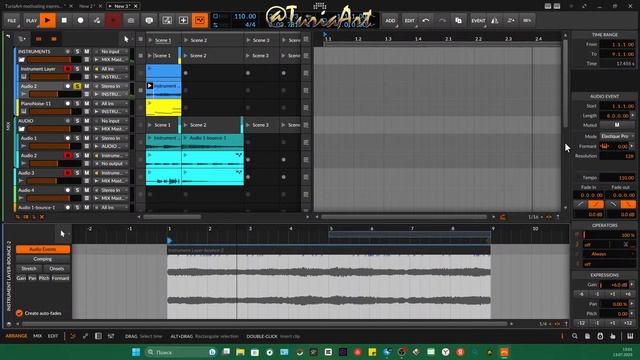
Task: Expand the AUDIO group folder icon
Action: 22,129
